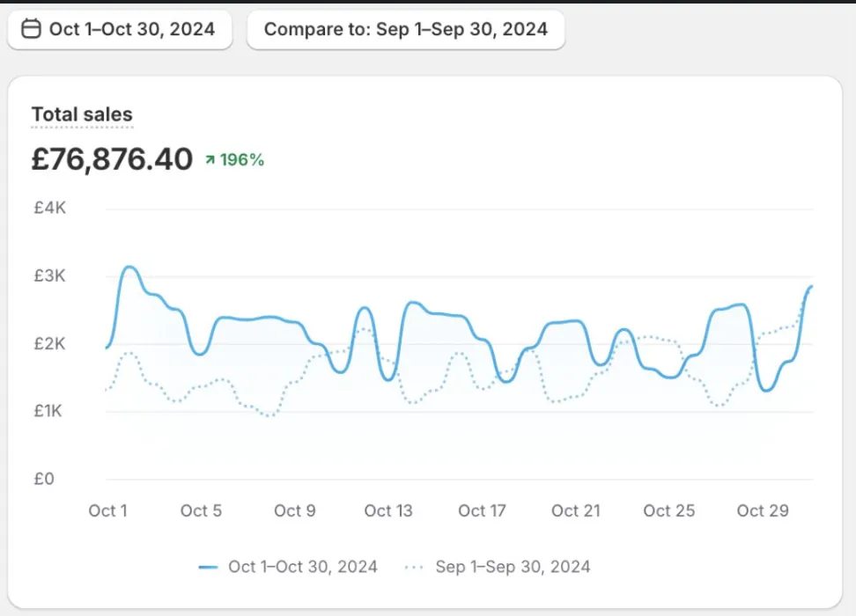Click the £4K y-axis label
856x616 pixels.
[x=49, y=209]
